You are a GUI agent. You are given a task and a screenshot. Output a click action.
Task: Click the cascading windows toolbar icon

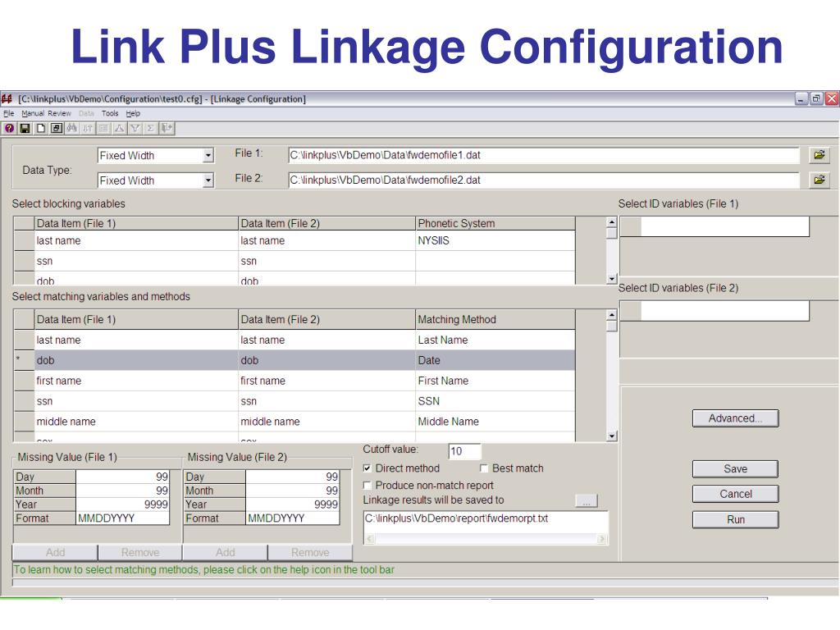coord(57,128)
